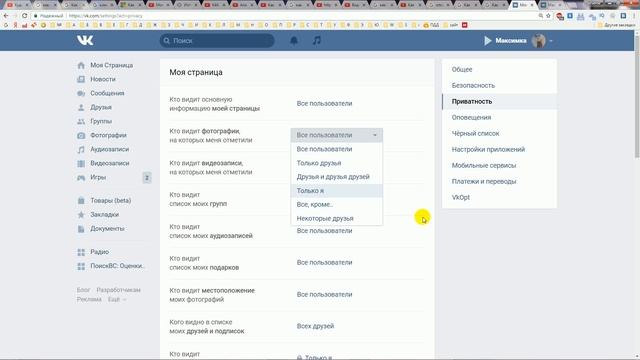This screenshot has height=360, width=640.
Task: Play audio with header play button
Action: (488, 40)
